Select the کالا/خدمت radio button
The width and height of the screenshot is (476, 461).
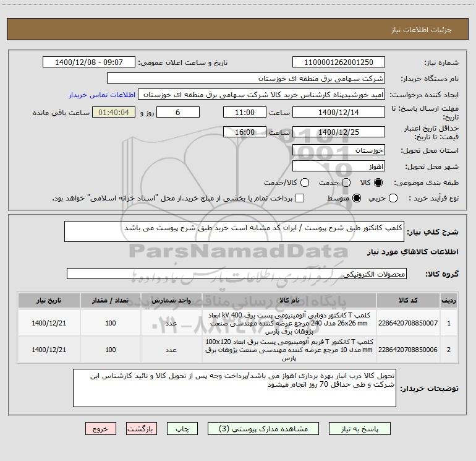coord(305,183)
